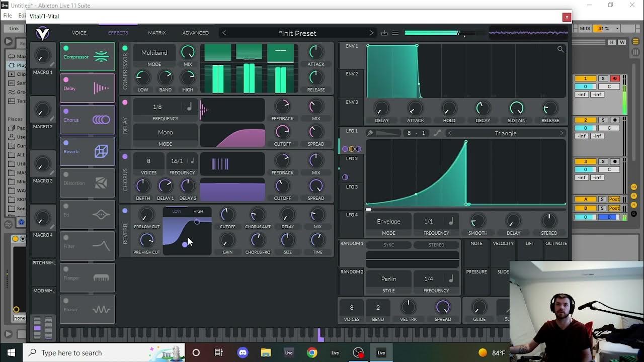Click the compressor Attack knob

[x=316, y=51]
